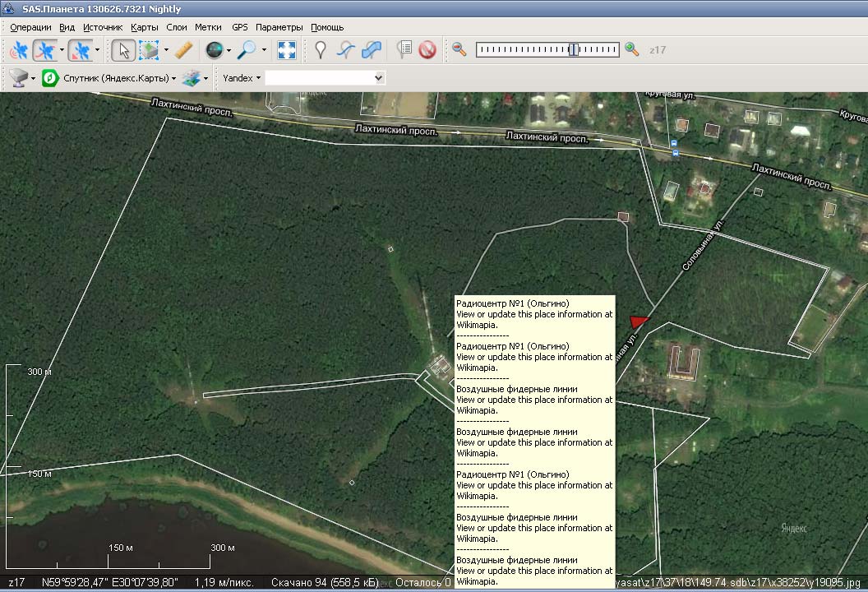
Task: Expand the search field combo box arrow
Action: (379, 78)
